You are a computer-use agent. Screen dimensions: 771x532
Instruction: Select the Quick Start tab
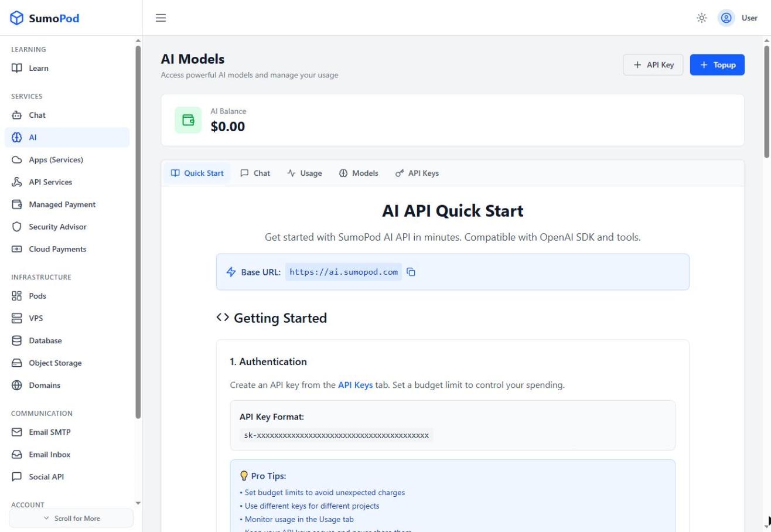pyautogui.click(x=197, y=173)
